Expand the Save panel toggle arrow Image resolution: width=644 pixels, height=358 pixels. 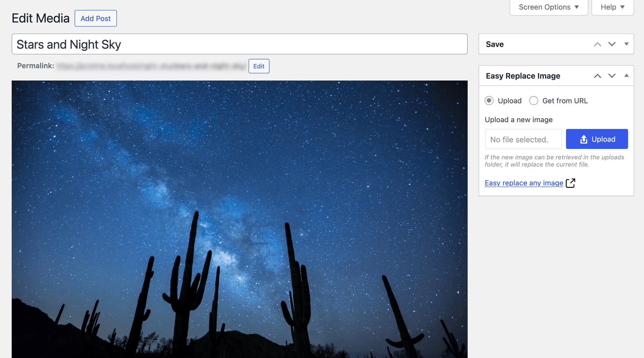[x=626, y=44]
